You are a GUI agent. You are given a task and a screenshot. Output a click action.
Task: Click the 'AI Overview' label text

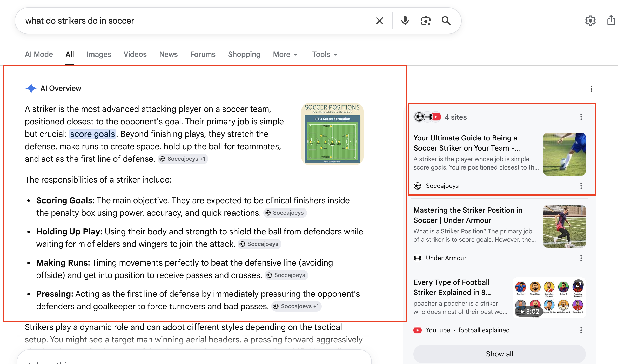(61, 88)
